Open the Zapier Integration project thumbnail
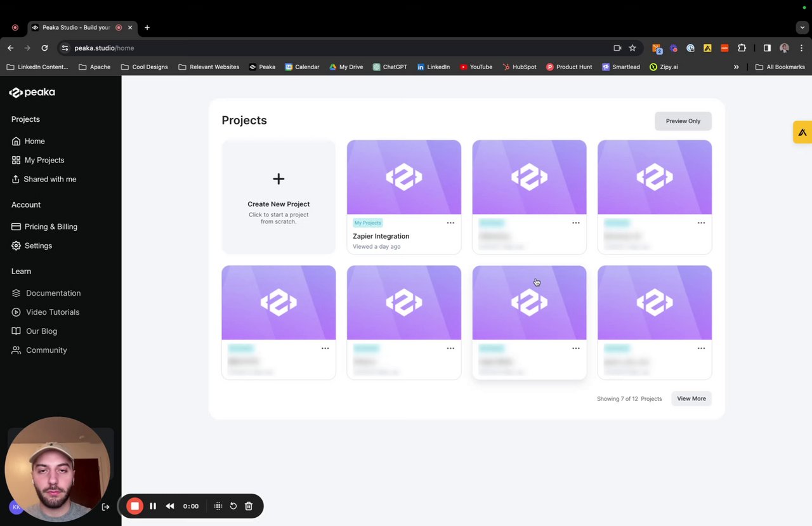812x526 pixels. pos(404,177)
